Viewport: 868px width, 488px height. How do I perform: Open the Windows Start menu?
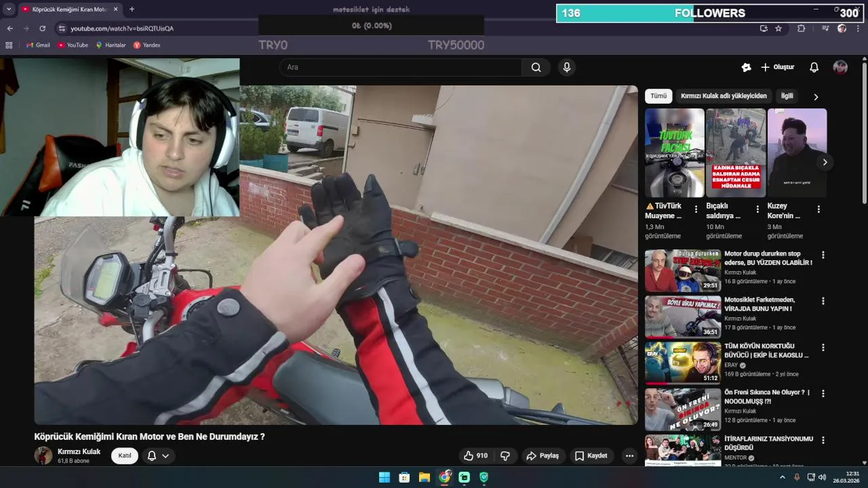pyautogui.click(x=384, y=477)
